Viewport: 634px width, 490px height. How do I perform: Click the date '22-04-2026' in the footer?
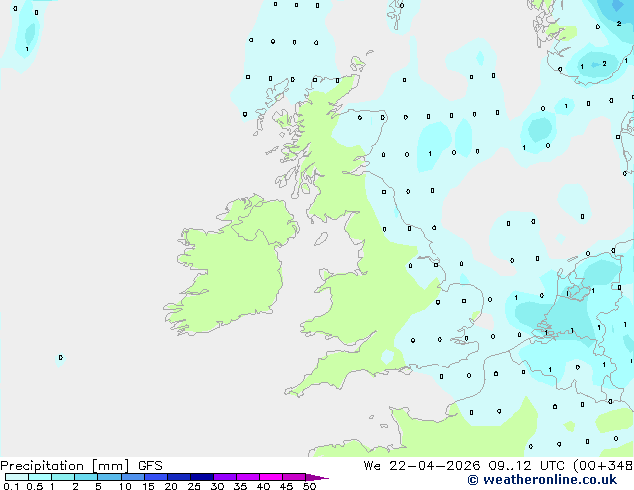pyautogui.click(x=434, y=466)
